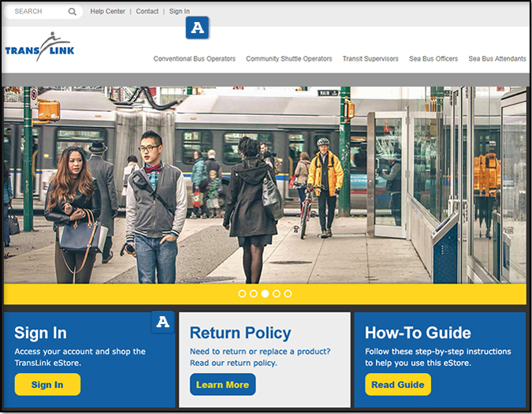The width and height of the screenshot is (532, 414).
Task: Open the Help Center link
Action: coord(107,12)
